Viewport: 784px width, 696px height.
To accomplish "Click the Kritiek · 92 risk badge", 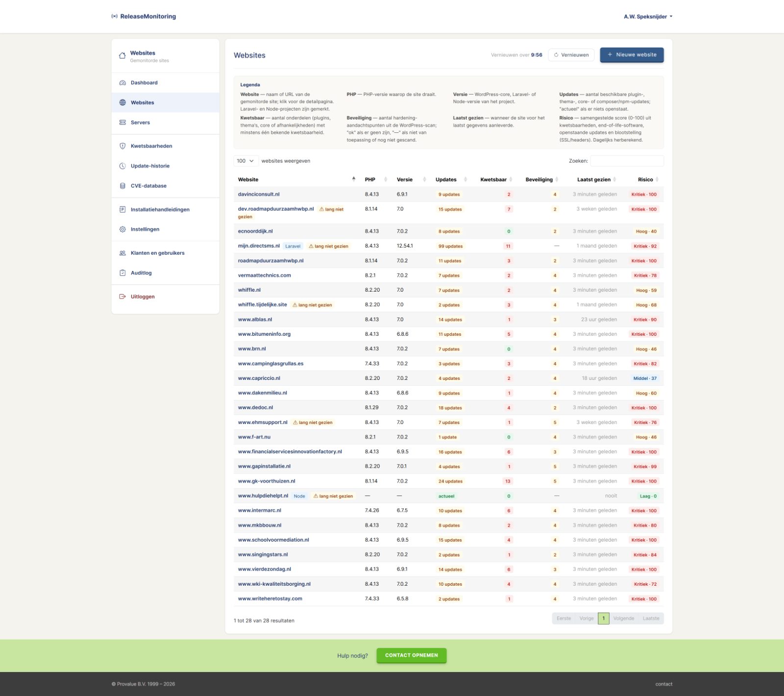I will pos(645,246).
